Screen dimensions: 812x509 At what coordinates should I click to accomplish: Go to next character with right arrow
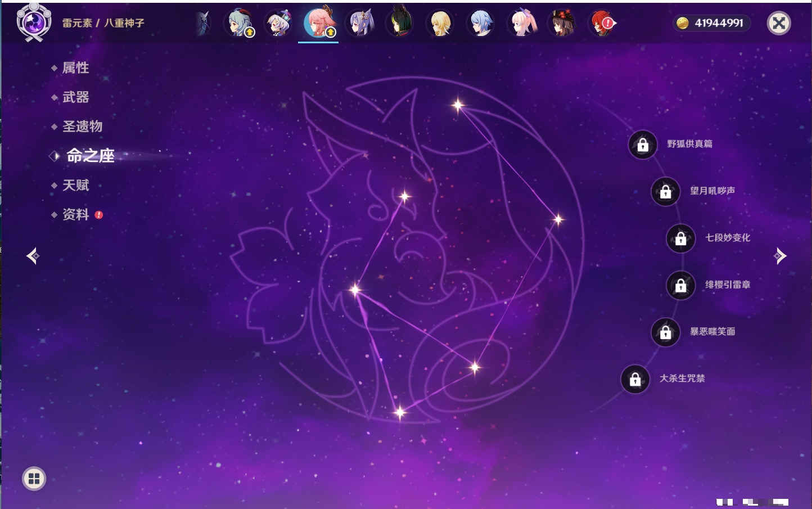[780, 256]
